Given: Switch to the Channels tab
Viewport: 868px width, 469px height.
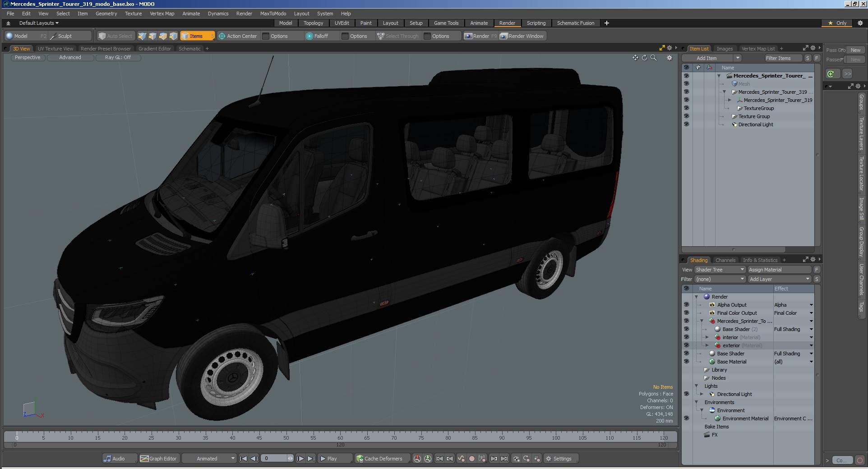Looking at the screenshot, I should [x=725, y=260].
